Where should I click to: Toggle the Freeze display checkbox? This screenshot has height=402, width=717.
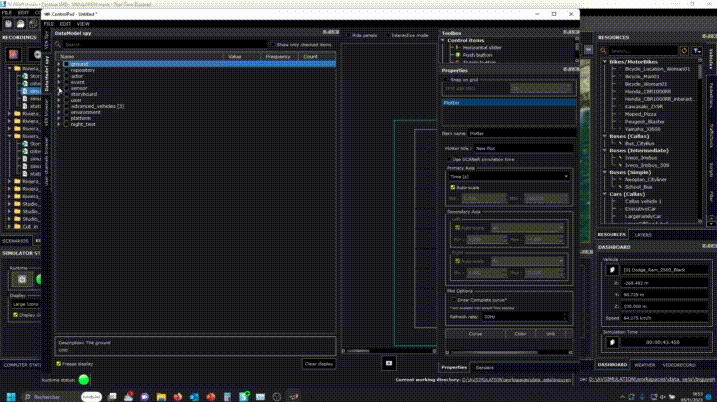click(59, 364)
